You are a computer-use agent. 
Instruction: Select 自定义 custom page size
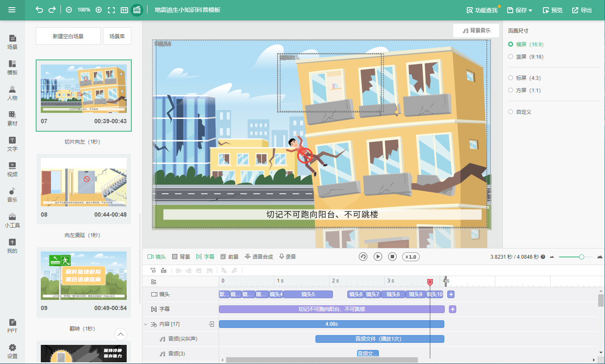[x=520, y=112]
